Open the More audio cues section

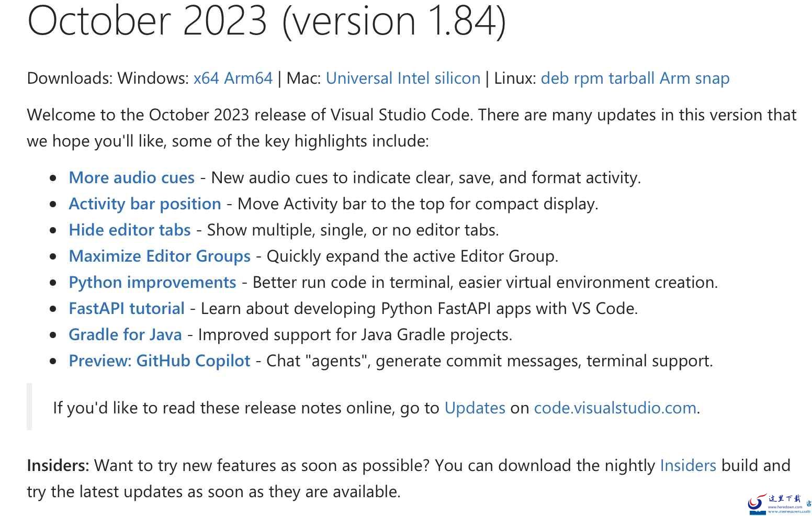pyautogui.click(x=131, y=178)
